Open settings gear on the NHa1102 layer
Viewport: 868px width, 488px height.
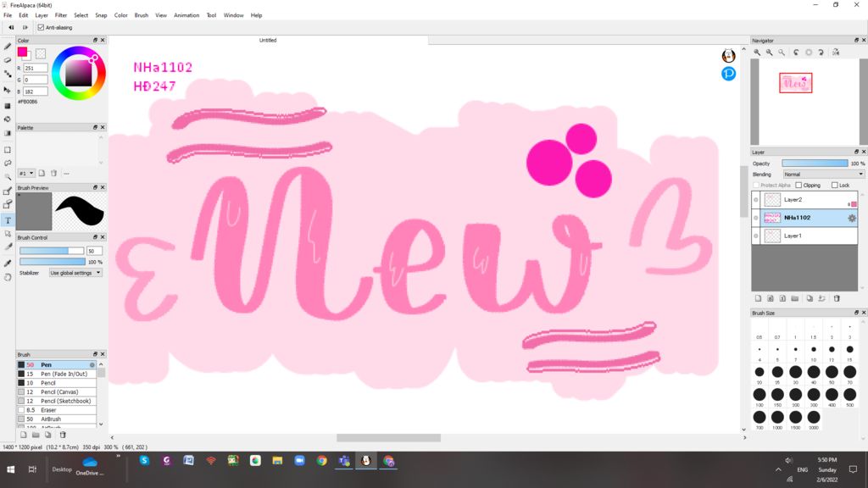coord(851,218)
